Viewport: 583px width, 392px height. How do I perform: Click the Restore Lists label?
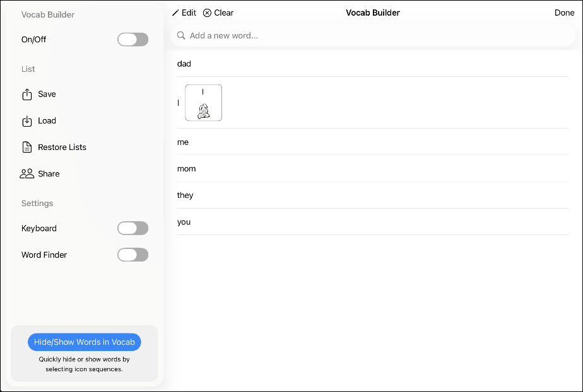[x=62, y=147]
